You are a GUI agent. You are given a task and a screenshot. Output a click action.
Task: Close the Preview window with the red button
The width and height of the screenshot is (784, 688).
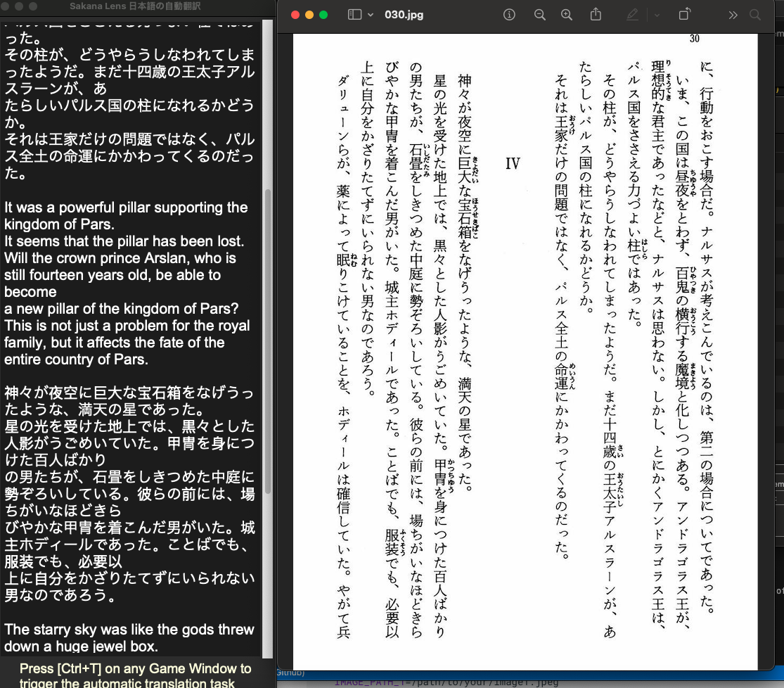point(295,15)
